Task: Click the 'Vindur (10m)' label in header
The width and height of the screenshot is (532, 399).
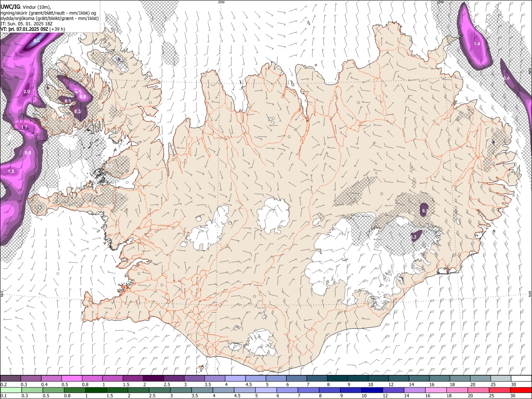Action: tap(37, 7)
